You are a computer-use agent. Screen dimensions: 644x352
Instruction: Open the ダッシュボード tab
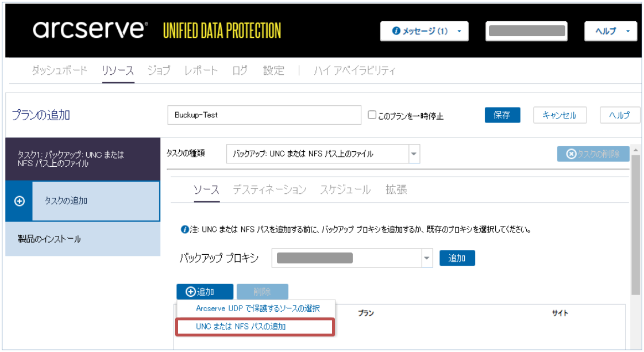60,70
